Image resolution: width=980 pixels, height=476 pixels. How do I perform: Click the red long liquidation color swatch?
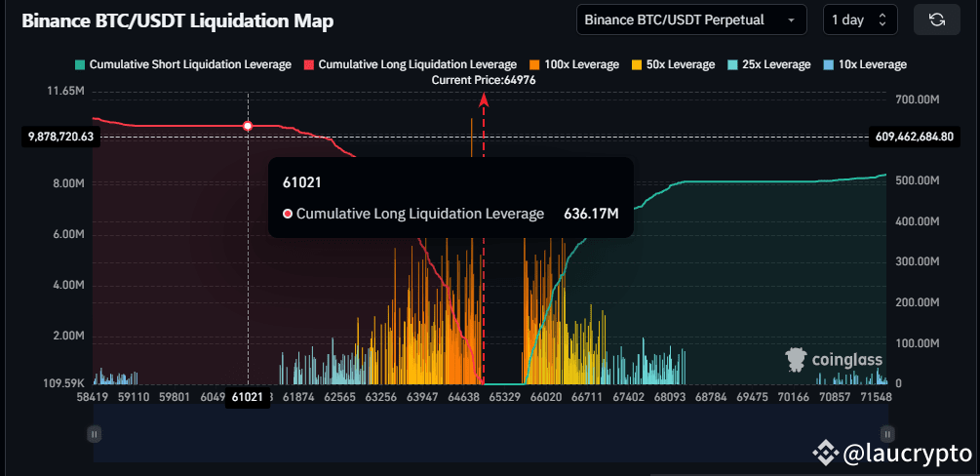(309, 64)
